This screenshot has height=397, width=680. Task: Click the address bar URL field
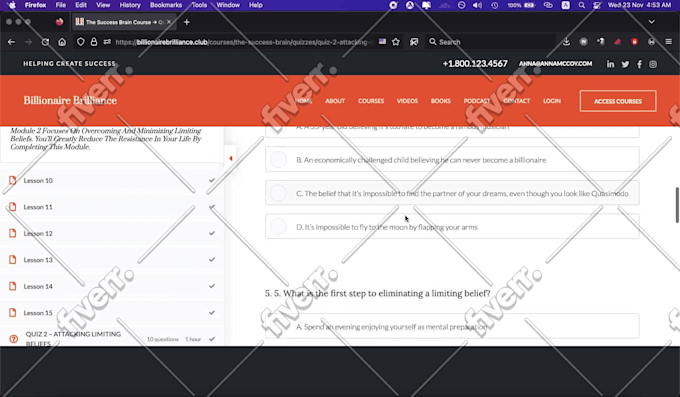point(243,42)
